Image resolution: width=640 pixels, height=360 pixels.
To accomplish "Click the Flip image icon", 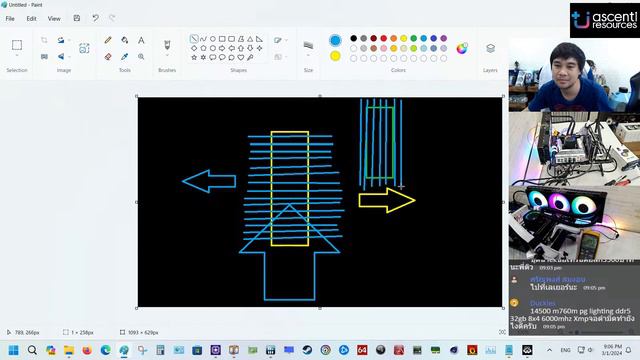I will tap(61, 57).
